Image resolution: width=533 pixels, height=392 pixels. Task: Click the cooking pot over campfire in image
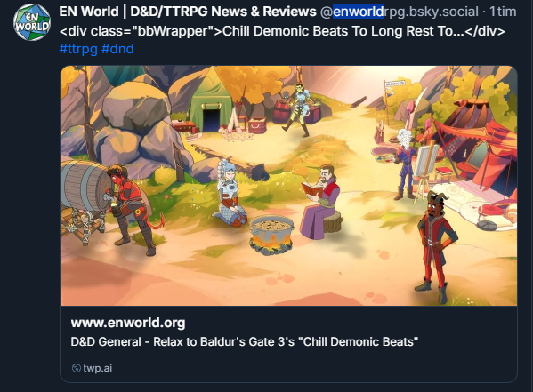[271, 236]
